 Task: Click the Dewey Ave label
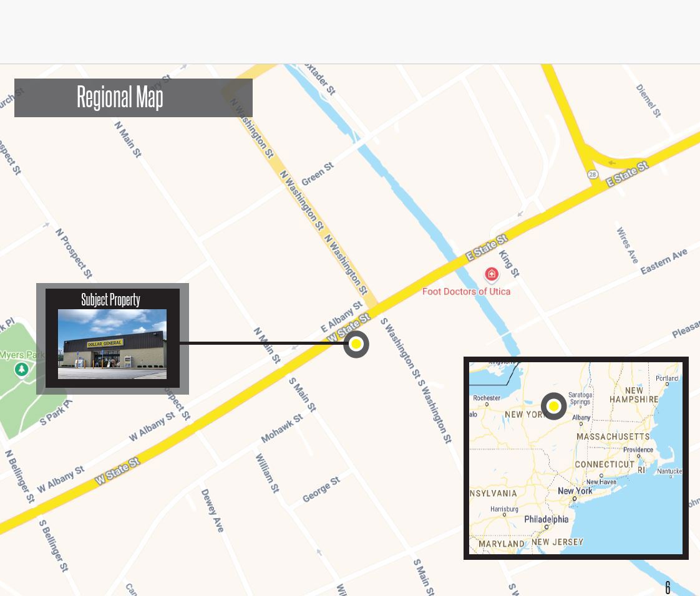click(x=212, y=511)
